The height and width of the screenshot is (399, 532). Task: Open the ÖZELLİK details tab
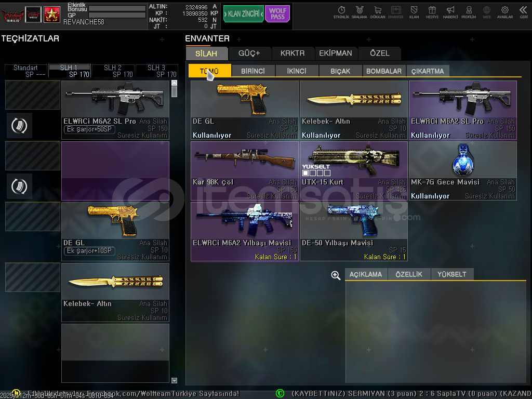point(409,274)
